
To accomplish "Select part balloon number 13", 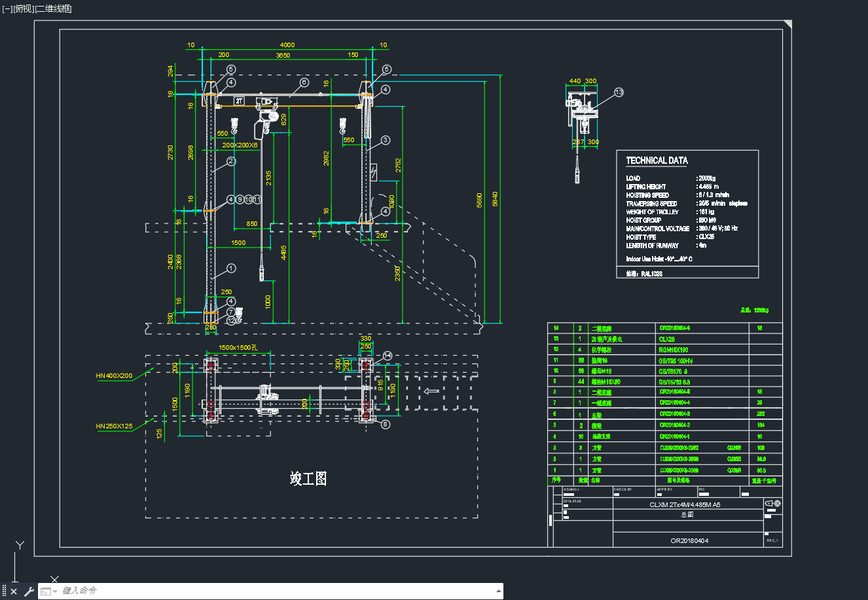I will pyautogui.click(x=619, y=92).
